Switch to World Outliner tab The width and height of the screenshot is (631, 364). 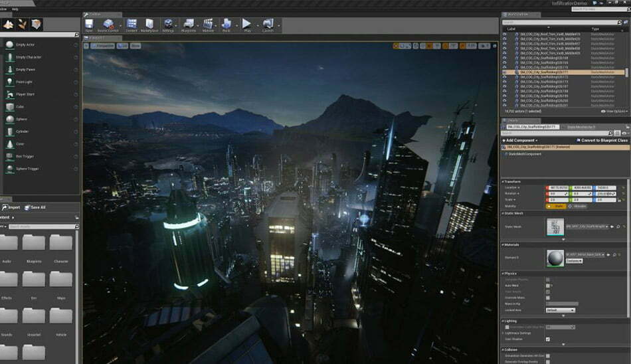pos(521,15)
